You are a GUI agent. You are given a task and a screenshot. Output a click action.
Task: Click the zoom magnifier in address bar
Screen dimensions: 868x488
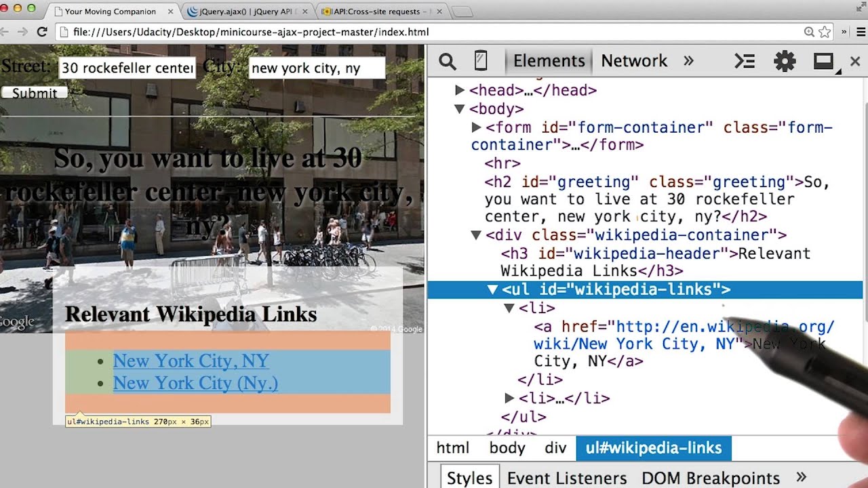point(809,32)
